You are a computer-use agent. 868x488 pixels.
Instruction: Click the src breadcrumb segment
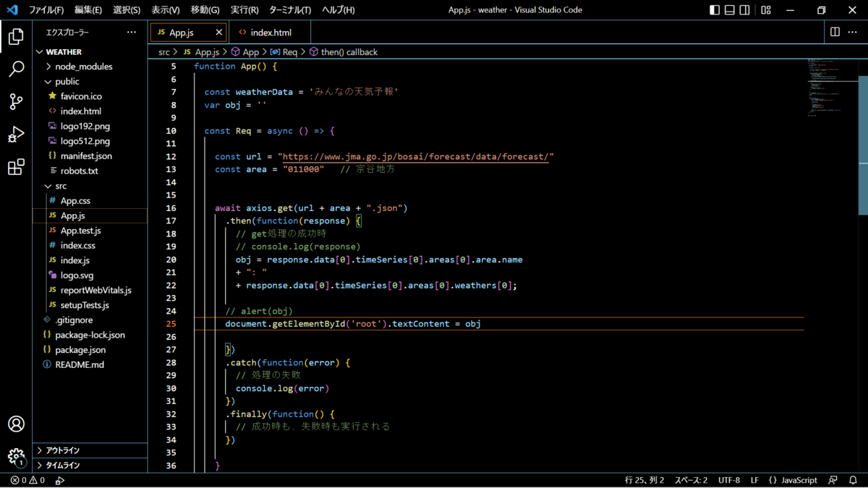pyautogui.click(x=164, y=52)
